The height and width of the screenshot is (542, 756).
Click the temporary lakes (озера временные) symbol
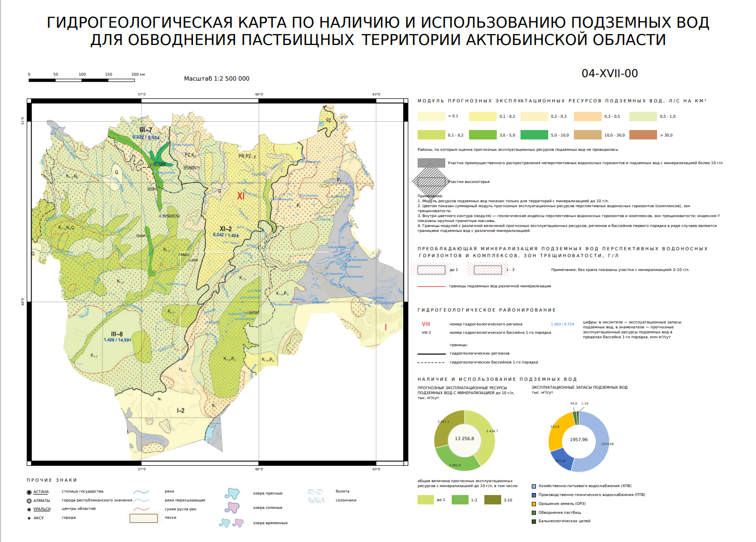(x=232, y=523)
